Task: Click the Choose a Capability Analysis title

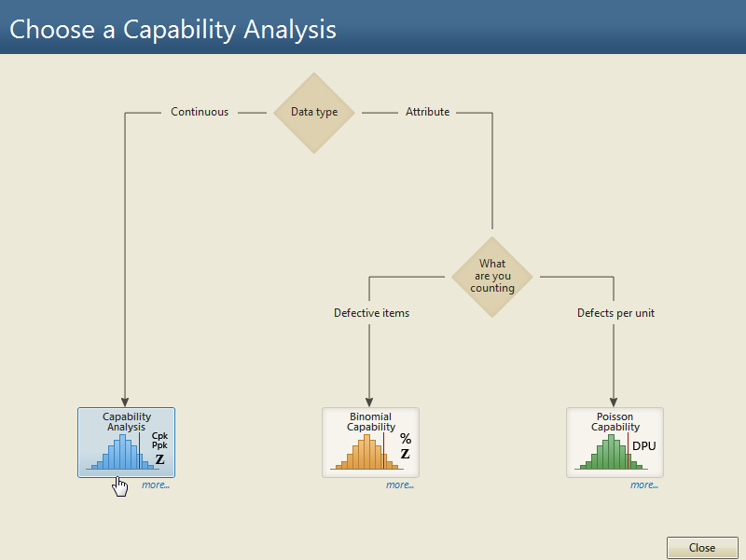Action: click(x=173, y=30)
